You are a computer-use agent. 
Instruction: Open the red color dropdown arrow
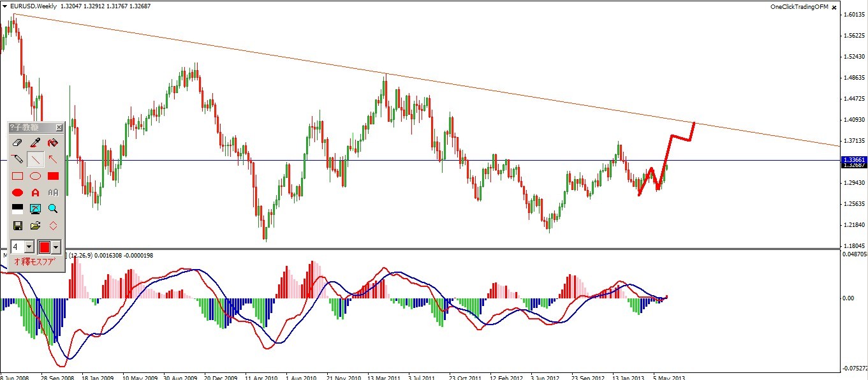coord(56,247)
